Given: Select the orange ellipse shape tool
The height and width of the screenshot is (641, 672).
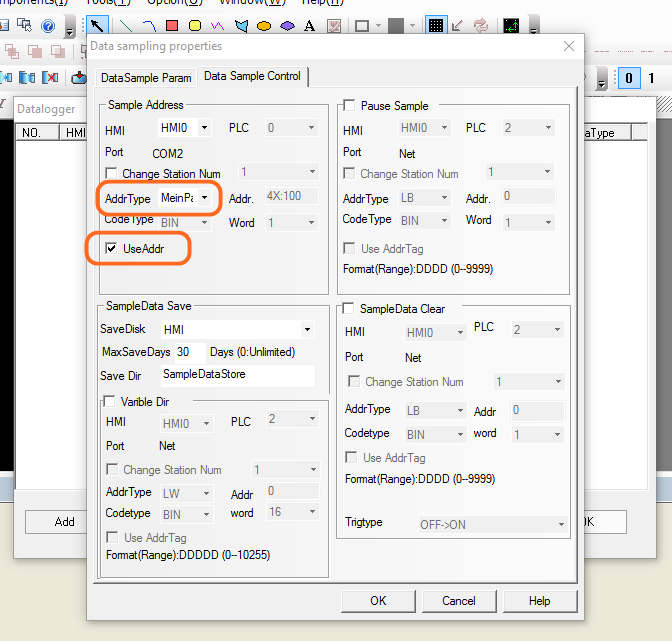Looking at the screenshot, I should pyautogui.click(x=264, y=25).
